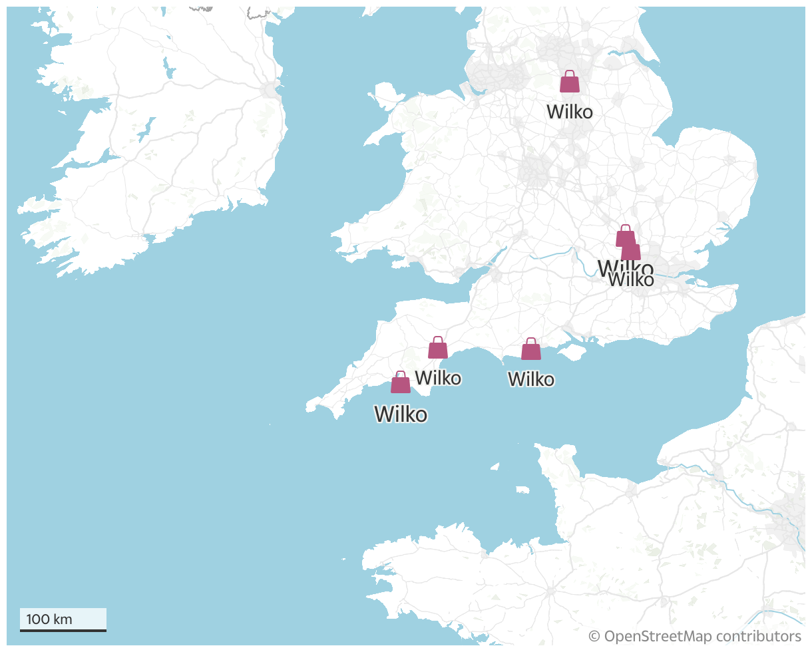Click the 100 km scale bar
The image size is (812, 652).
(x=63, y=619)
